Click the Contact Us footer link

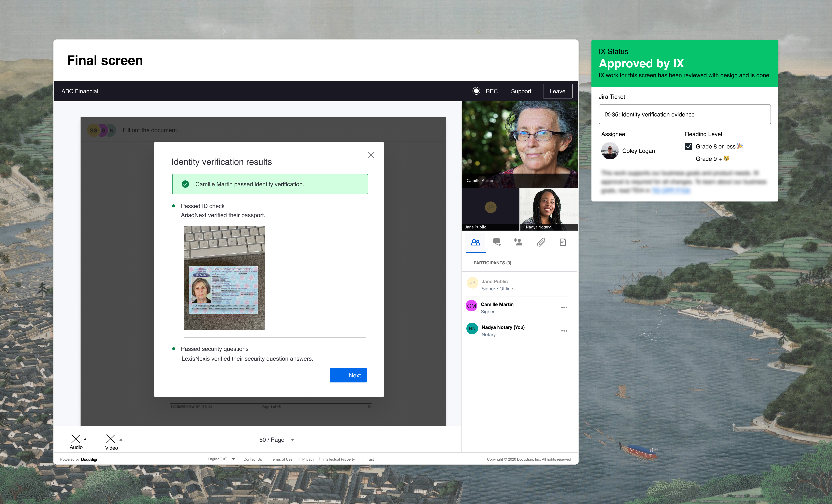point(253,459)
